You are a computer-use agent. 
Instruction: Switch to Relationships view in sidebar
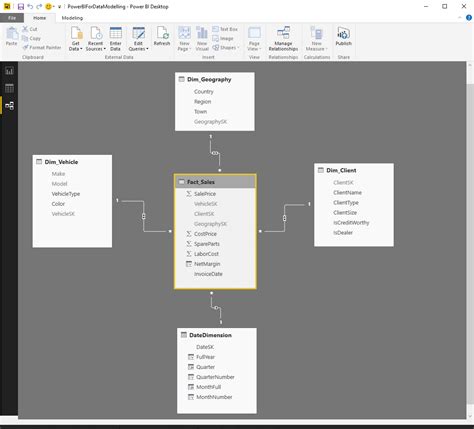[9, 106]
